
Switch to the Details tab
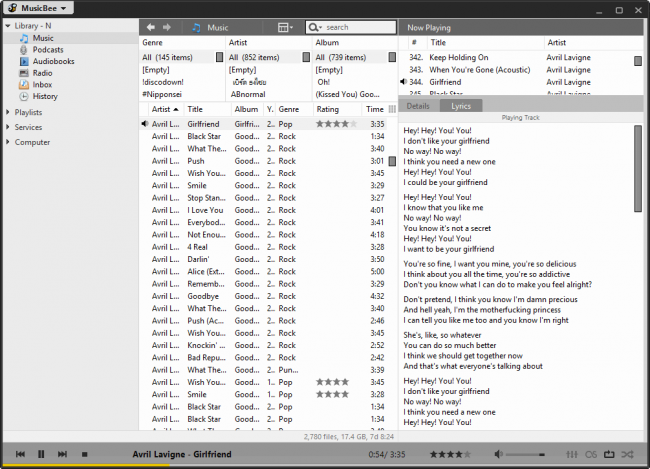coord(418,105)
